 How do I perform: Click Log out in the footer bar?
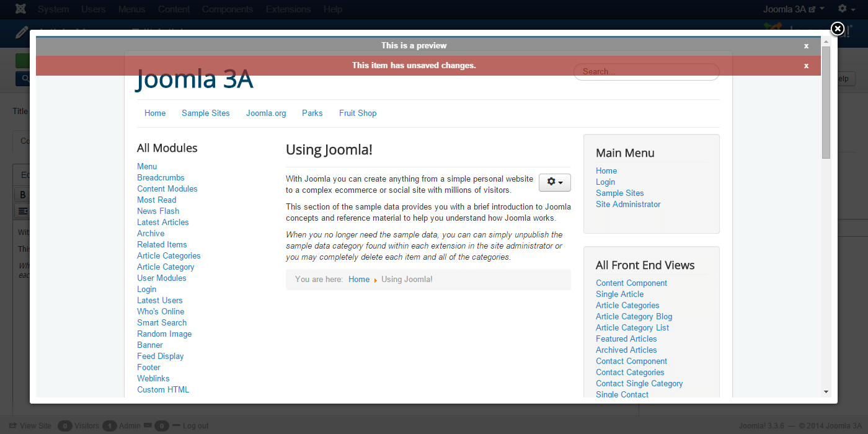(x=196, y=426)
